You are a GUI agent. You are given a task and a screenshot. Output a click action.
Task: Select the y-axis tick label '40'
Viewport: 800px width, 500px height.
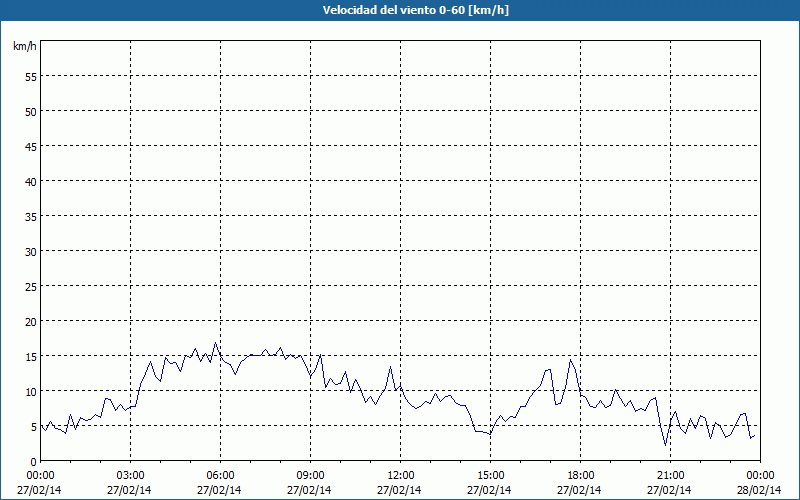pyautogui.click(x=31, y=182)
